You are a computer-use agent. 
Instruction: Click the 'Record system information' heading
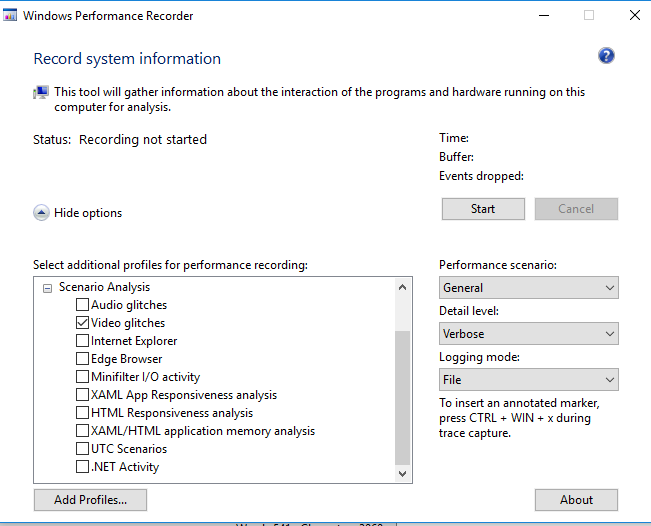click(127, 59)
